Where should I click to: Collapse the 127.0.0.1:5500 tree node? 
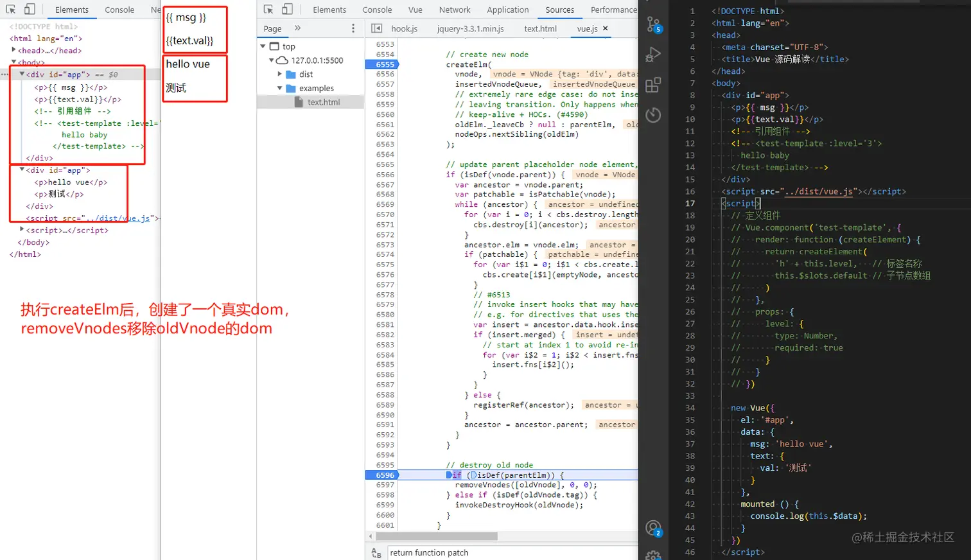point(271,60)
